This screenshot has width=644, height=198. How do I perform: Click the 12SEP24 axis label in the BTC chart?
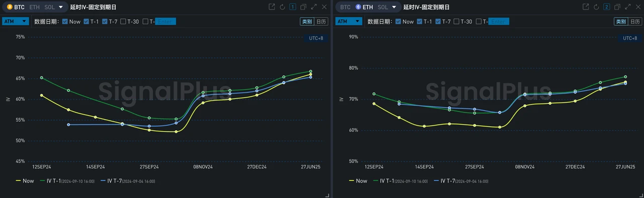click(41, 167)
